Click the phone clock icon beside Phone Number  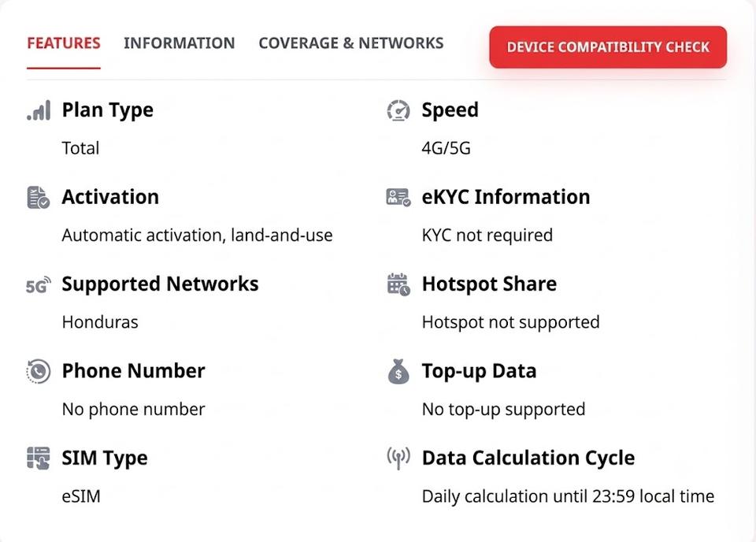click(x=38, y=372)
